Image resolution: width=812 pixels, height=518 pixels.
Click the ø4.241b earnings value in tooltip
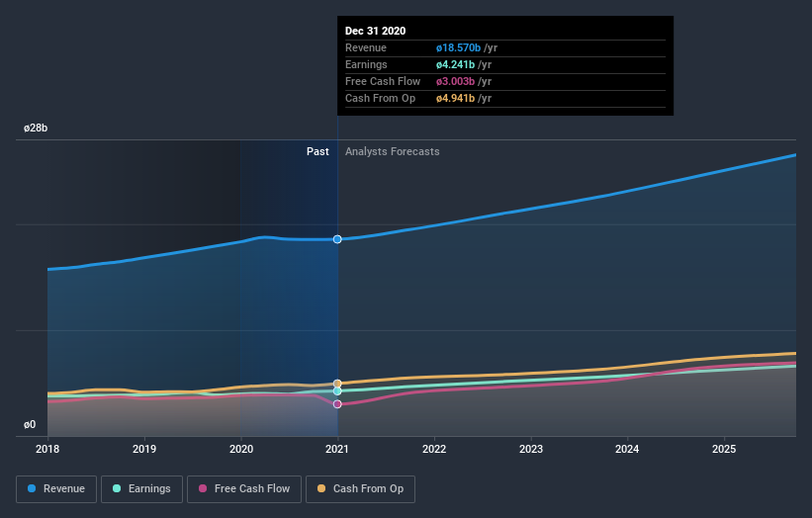pos(455,64)
